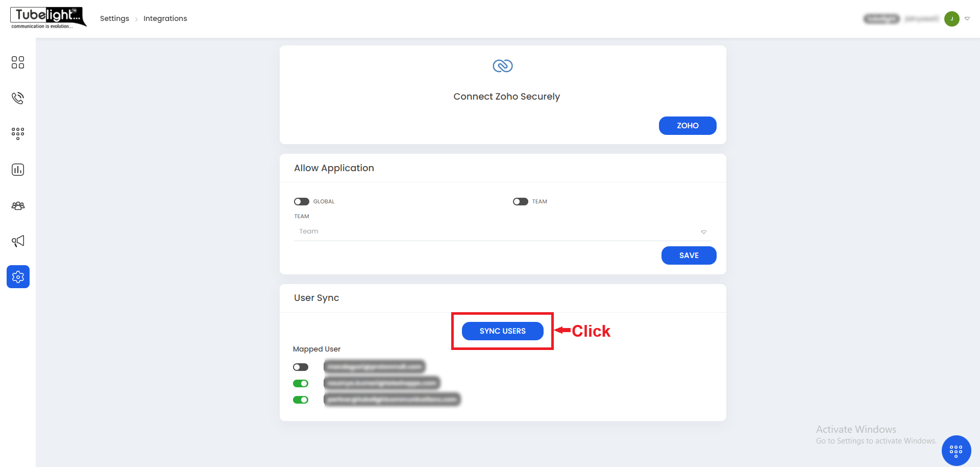
Task: Open the user profile menu arrow
Action: point(967,19)
